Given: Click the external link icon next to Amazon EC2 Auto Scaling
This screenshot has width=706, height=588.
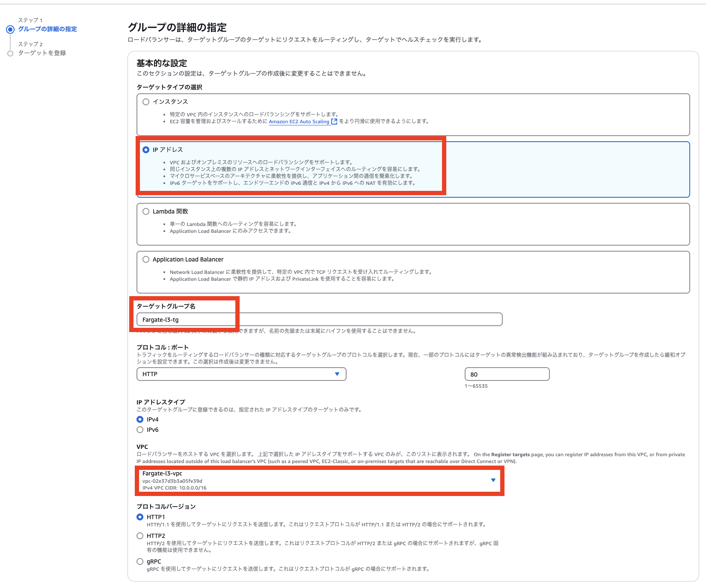Looking at the screenshot, I should [334, 122].
